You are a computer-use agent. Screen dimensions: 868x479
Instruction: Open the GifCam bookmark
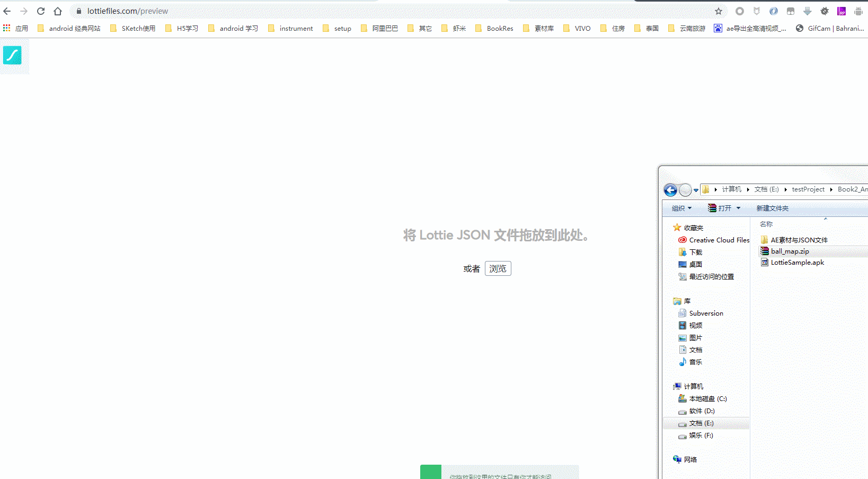pos(830,28)
